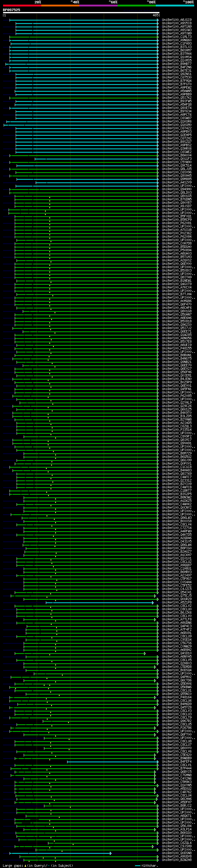Image resolution: width=197 pixels, height=868 pixels.
Task: Select hit UniRef100_Q10MS4
Action: click(x=177, y=57)
